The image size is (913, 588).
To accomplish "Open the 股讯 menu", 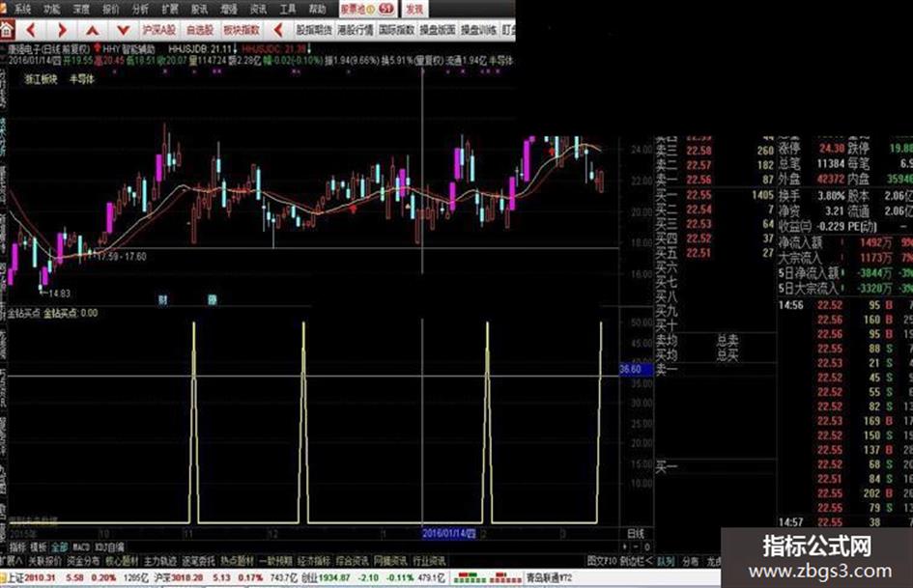I will pyautogui.click(x=200, y=9).
